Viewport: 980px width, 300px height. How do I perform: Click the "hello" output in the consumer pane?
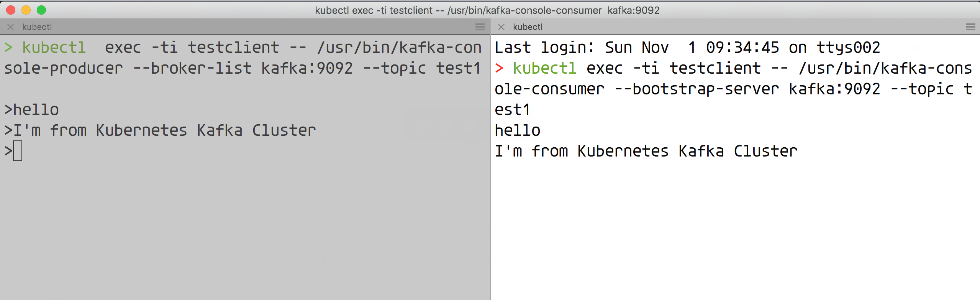[518, 130]
